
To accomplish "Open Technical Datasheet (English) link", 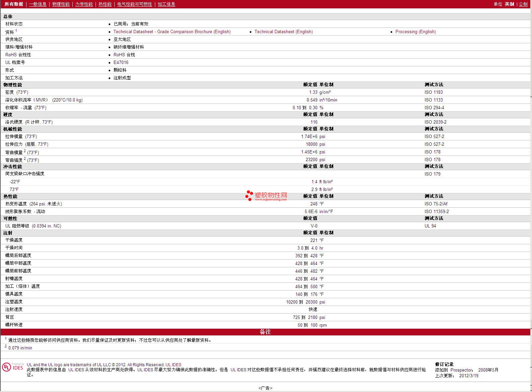I will [283, 32].
